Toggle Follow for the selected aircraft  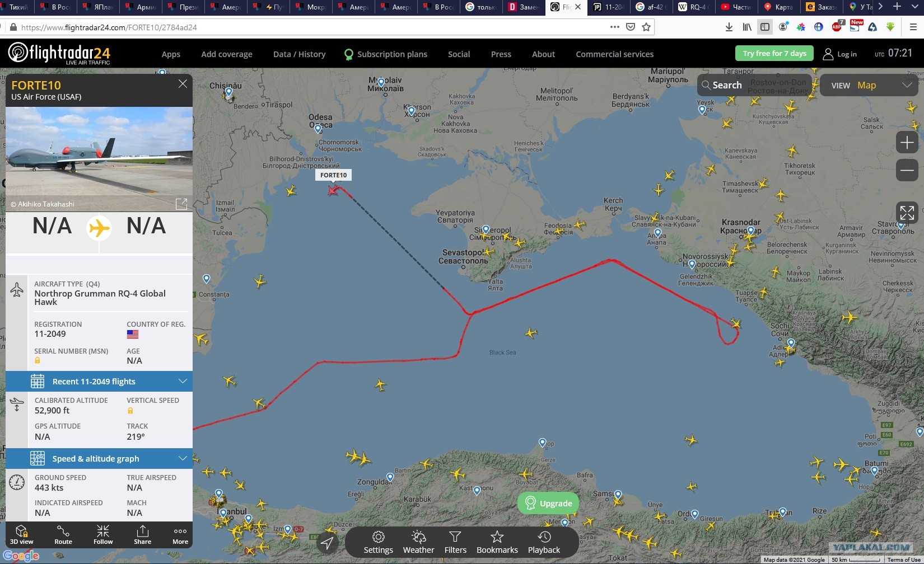pos(103,535)
